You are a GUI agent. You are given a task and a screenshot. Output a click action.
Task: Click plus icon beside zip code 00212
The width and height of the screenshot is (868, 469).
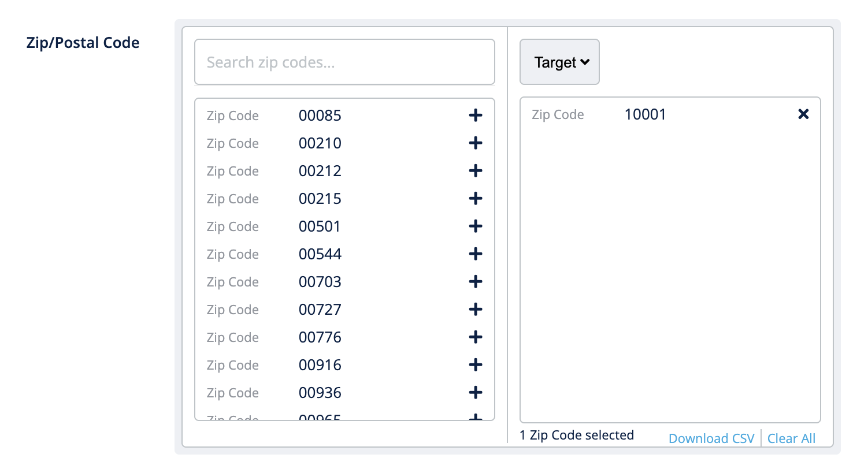[475, 171]
